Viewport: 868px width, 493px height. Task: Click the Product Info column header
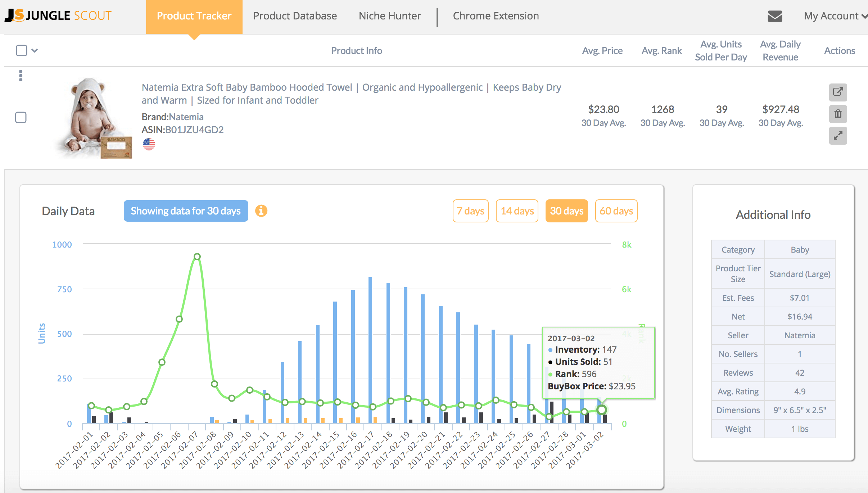click(356, 50)
